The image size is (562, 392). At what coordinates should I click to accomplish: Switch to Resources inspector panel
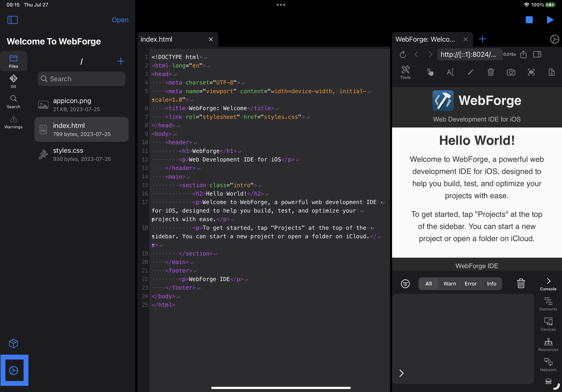pos(548,345)
